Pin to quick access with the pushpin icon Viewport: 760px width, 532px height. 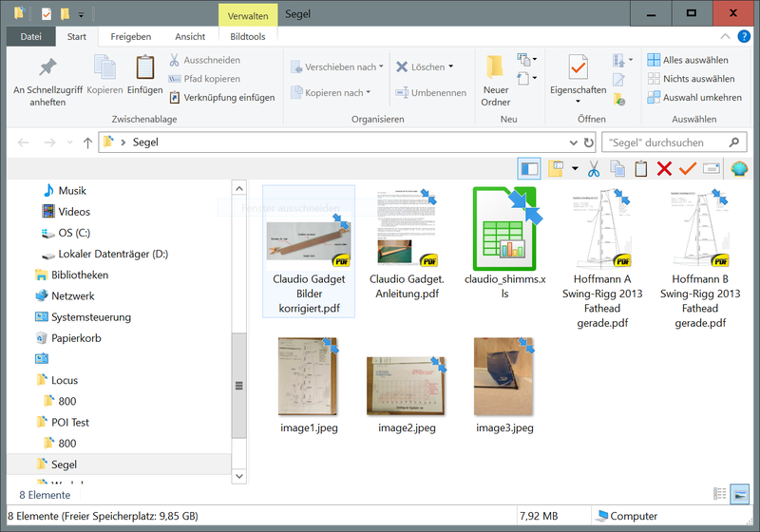47,68
